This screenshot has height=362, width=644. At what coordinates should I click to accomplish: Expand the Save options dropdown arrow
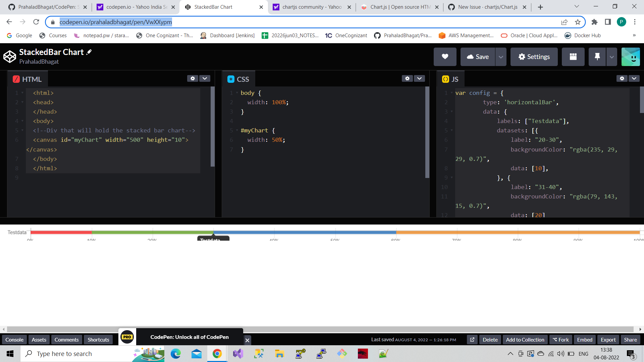click(x=501, y=57)
